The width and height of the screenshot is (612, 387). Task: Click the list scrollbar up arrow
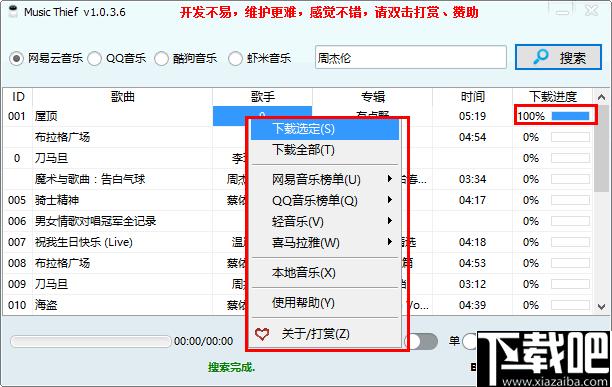pyautogui.click(x=601, y=97)
